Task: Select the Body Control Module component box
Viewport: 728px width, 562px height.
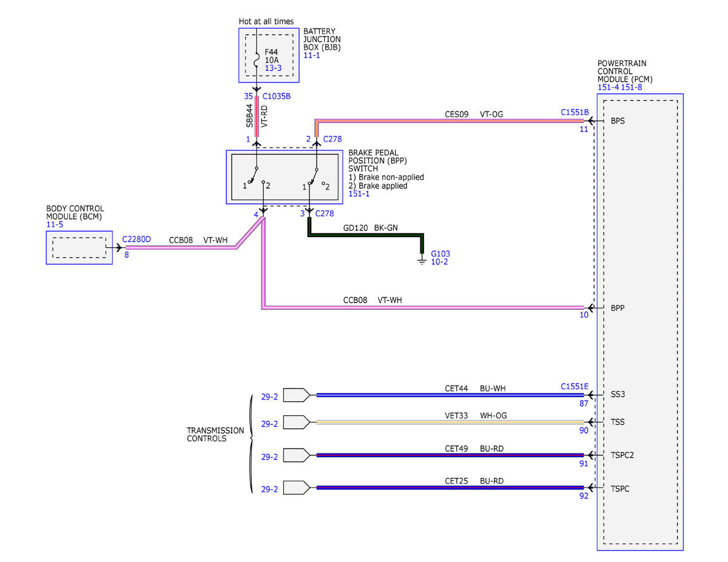Action: [x=79, y=247]
